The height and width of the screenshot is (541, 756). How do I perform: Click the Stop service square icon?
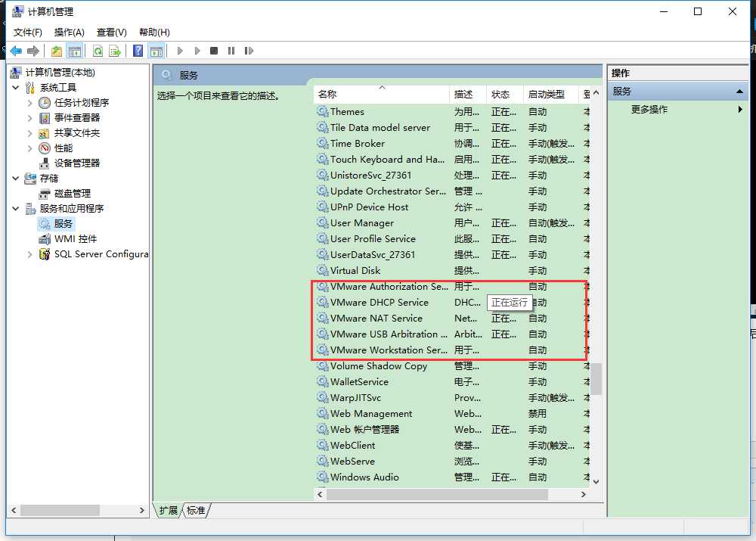[214, 51]
